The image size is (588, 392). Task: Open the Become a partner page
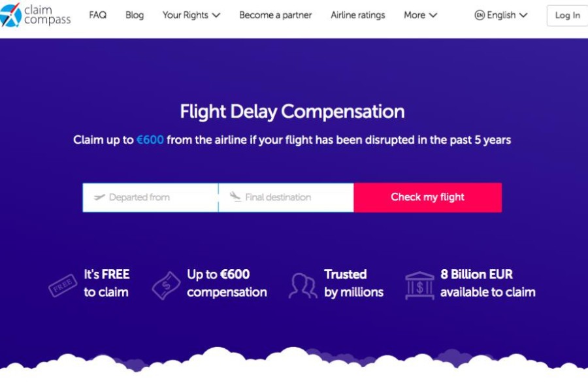(275, 15)
